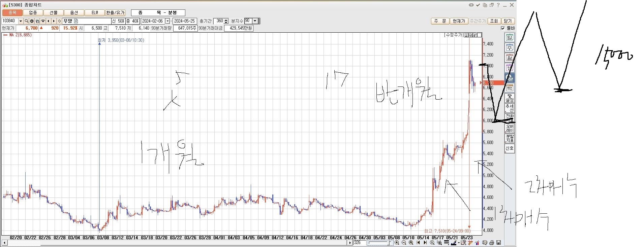Screen dimensions: 644x247
Task: Switch to the 업종 tab
Action: [33, 13]
